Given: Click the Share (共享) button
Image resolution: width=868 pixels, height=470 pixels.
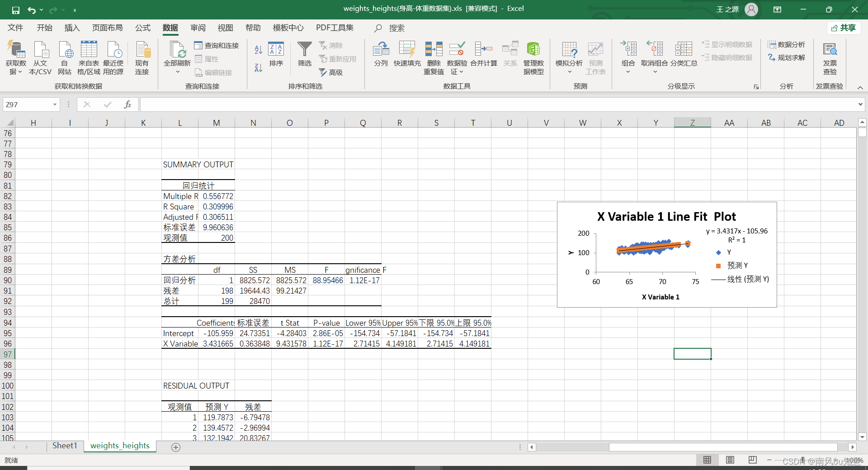Looking at the screenshot, I should 844,28.
